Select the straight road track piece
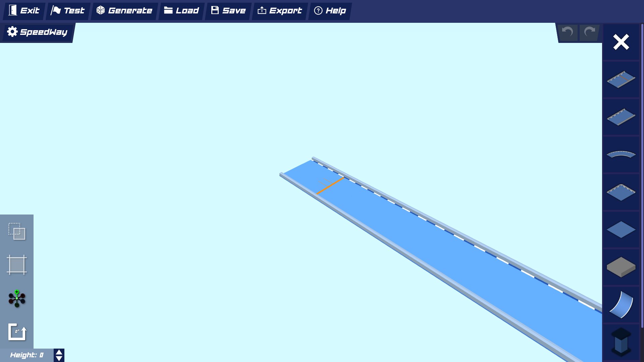This screenshot has height=362, width=644. tap(621, 117)
